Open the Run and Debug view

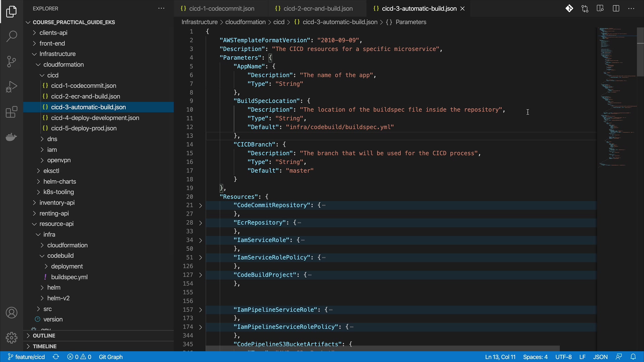[11, 87]
